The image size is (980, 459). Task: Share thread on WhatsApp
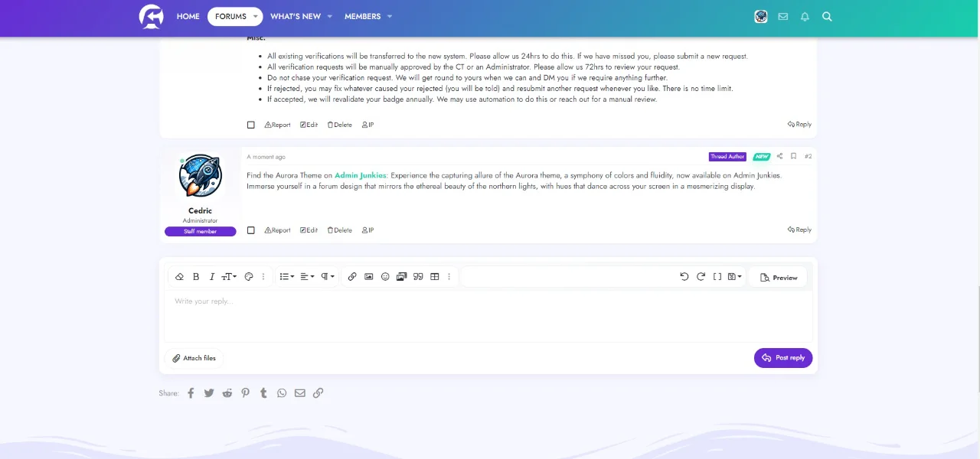[282, 393]
